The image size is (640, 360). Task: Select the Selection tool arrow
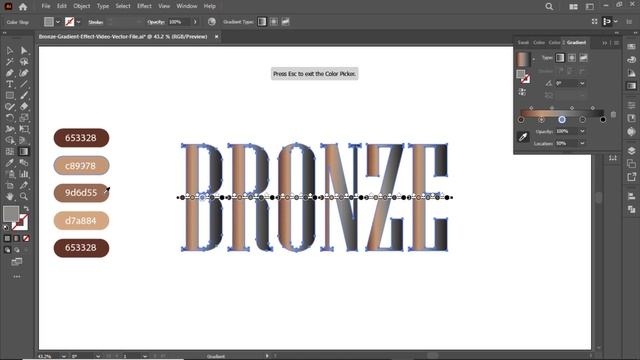coord(9,51)
